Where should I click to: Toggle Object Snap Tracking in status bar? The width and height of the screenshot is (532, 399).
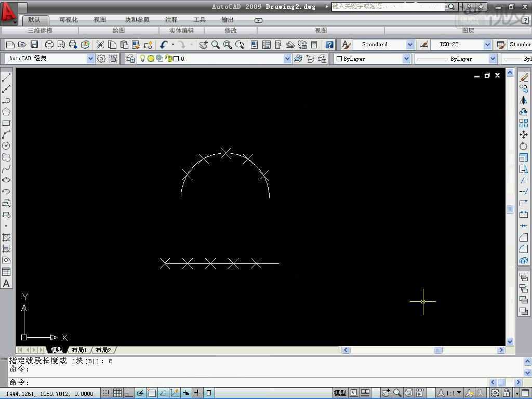(x=163, y=393)
